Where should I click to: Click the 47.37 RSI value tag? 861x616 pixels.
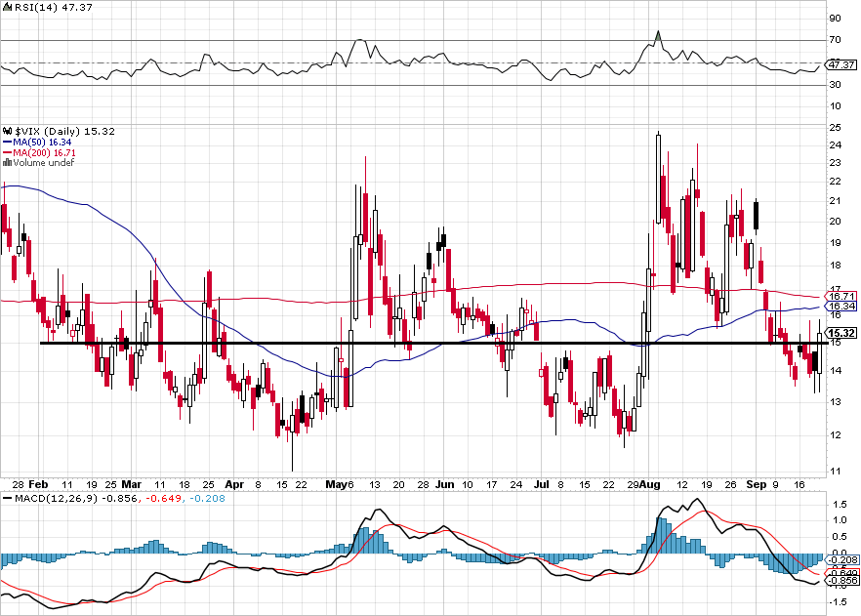click(x=841, y=64)
